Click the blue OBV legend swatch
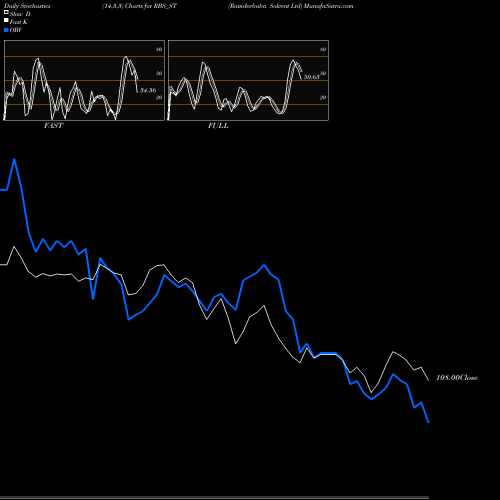This screenshot has width=500, height=500. pyautogui.click(x=6, y=30)
